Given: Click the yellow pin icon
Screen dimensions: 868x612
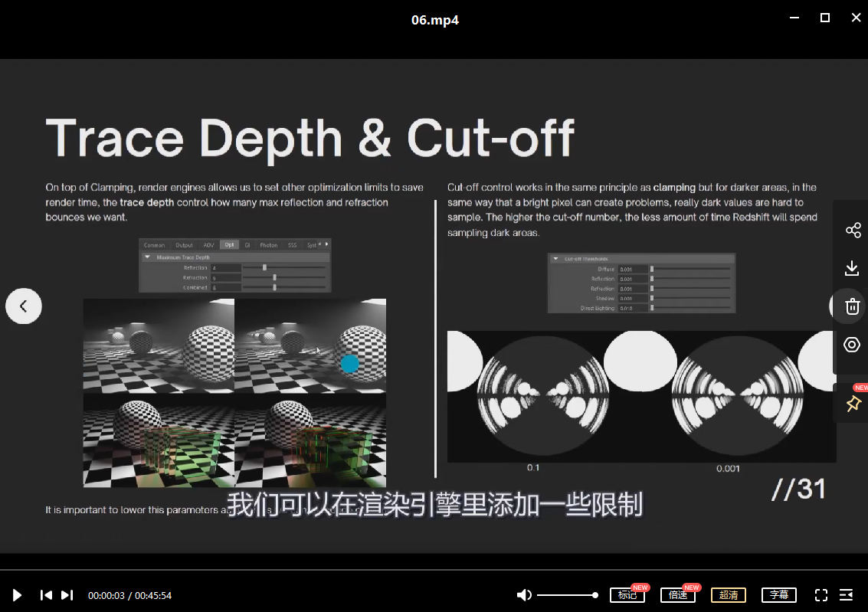Looking at the screenshot, I should point(853,404).
